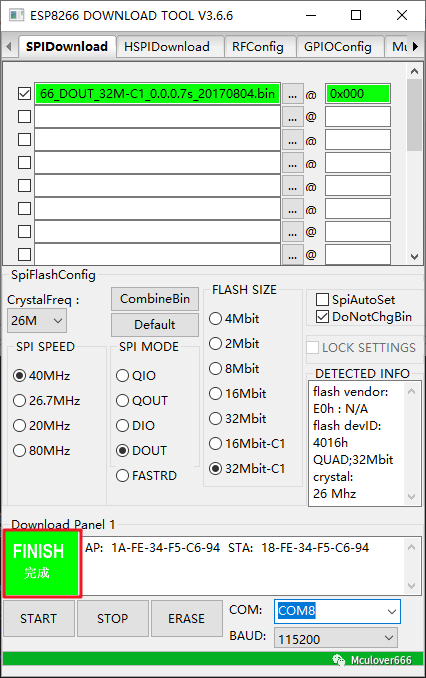Browse file with first row's '...' button
The height and width of the screenshot is (678, 426).
coord(293,94)
